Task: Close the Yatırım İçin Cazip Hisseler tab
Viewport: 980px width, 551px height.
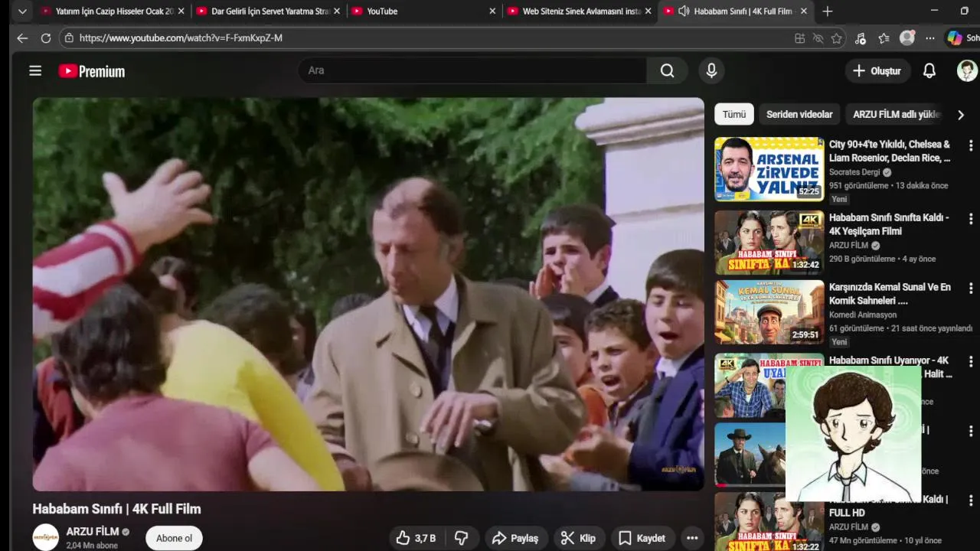Action: click(x=181, y=11)
